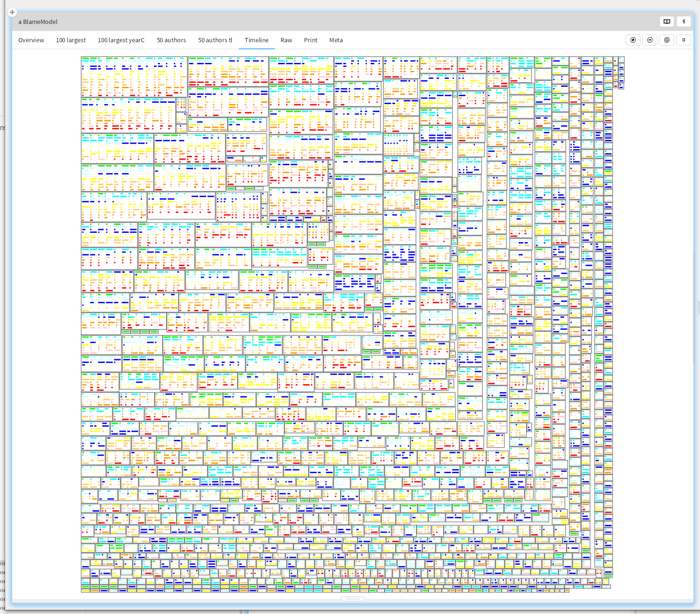This screenshot has height=614, width=700.
Task: Click the 'a BlameModel' title label
Action: [x=38, y=22]
